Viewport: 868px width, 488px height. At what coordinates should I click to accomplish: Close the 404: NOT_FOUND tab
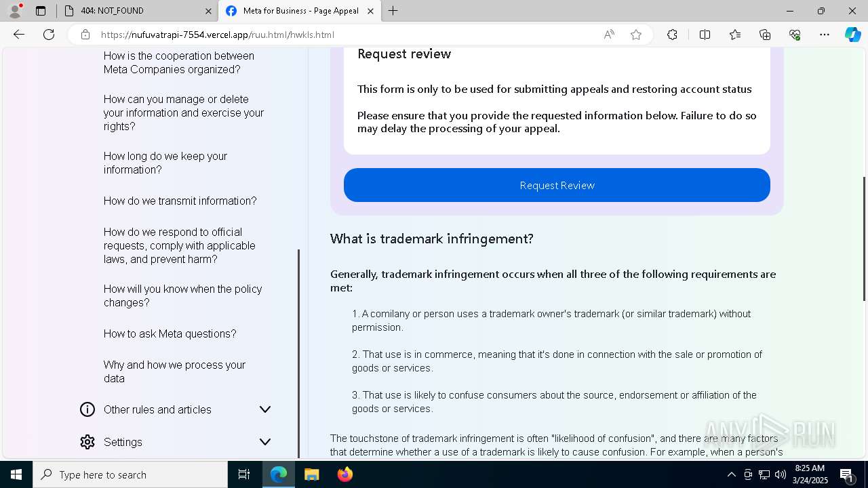click(208, 11)
